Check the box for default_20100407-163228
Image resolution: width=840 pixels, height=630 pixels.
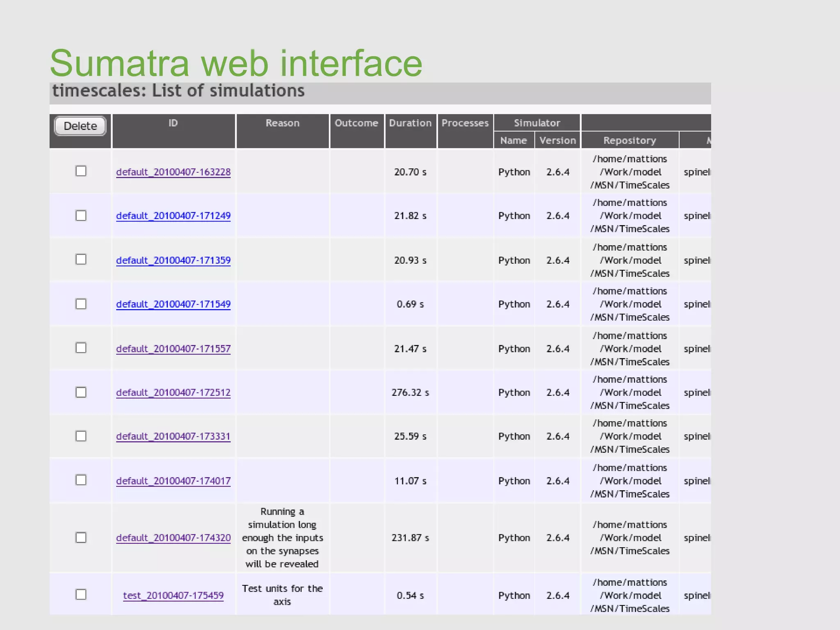pos(81,171)
